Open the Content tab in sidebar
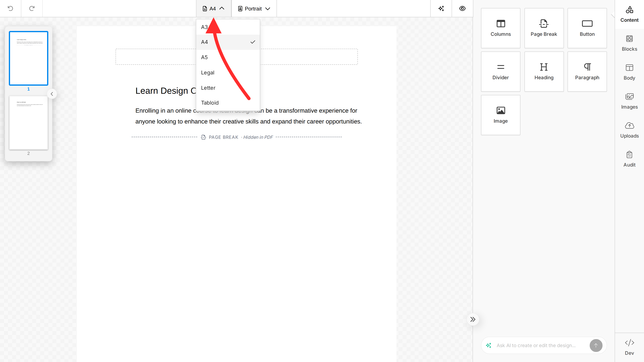The width and height of the screenshot is (644, 362). point(629,14)
